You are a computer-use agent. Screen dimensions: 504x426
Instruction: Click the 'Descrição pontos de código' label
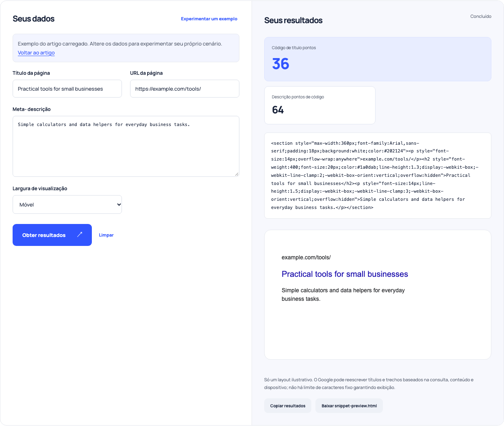298,97
